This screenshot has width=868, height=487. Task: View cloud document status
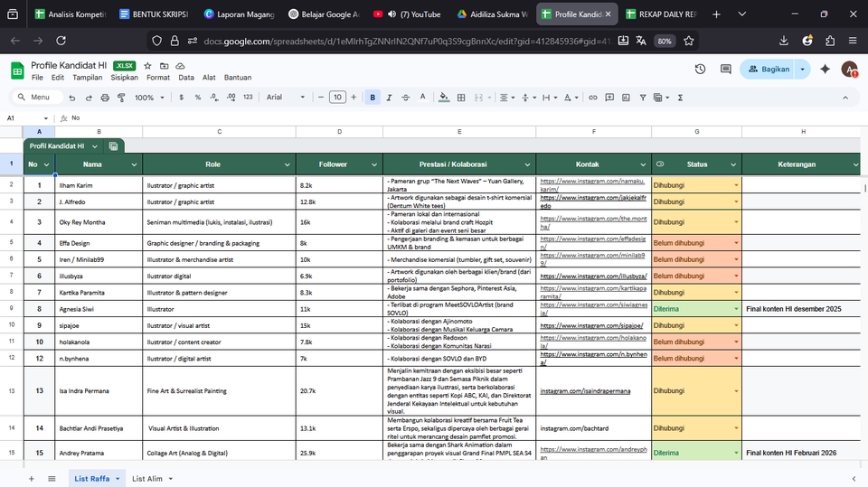coord(181,66)
